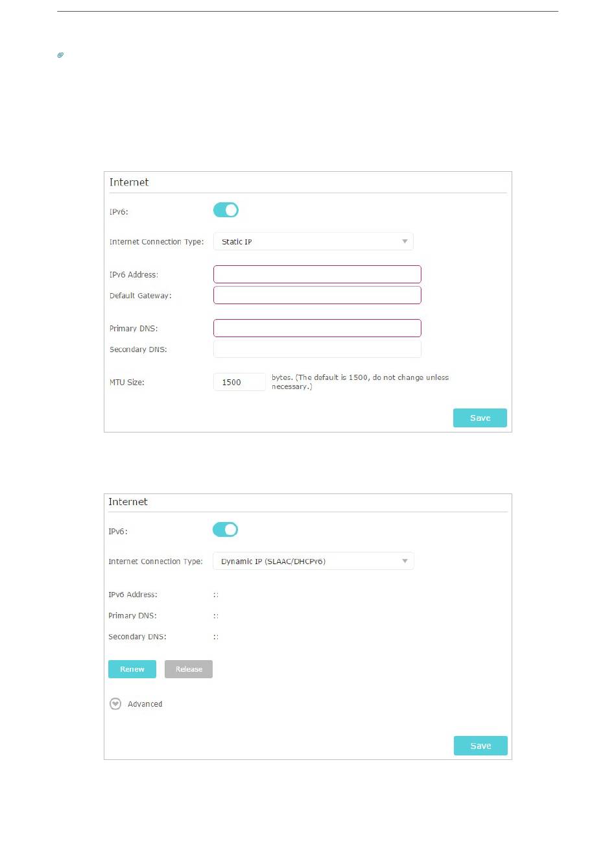Image resolution: width=616 pixels, height=841 pixels.
Task: Focus the IPv6 Address input field
Action: [317, 274]
